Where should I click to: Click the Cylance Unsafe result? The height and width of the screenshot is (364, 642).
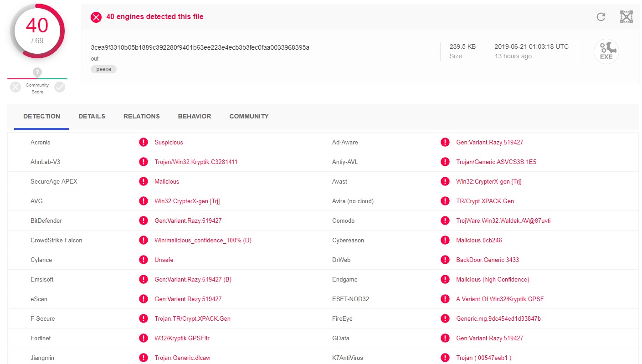tap(164, 260)
